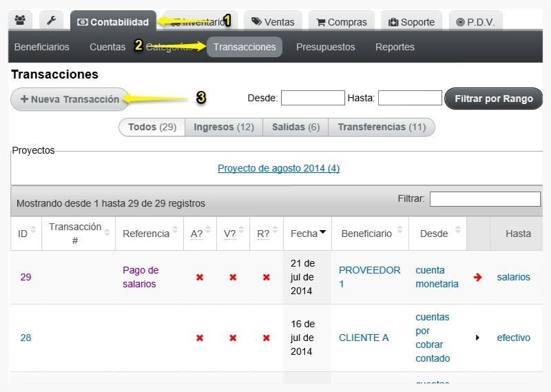
Task: Open cuentas por cobrar contado account
Action: [x=433, y=338]
